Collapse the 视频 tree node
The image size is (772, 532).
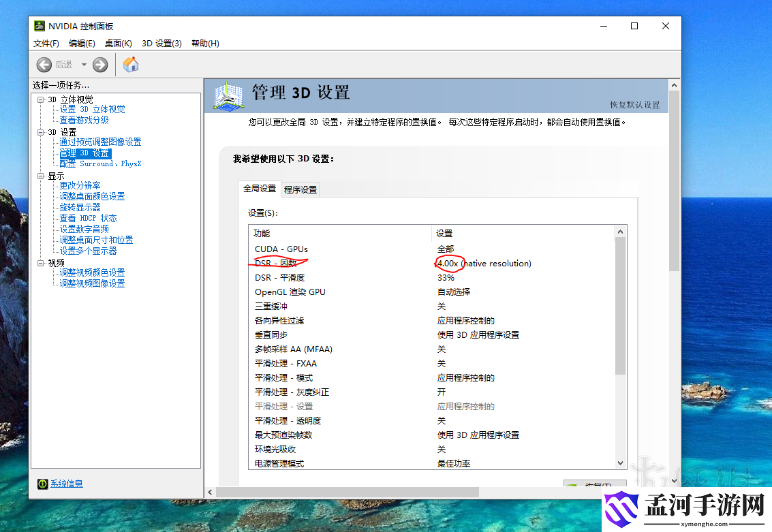pos(40,264)
